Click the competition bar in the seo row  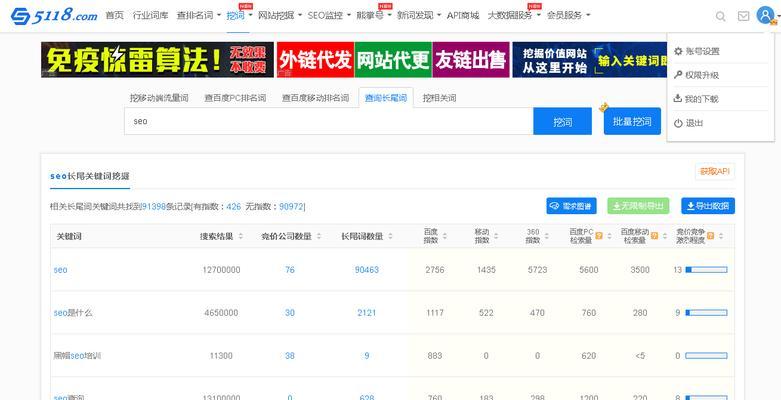706,270
